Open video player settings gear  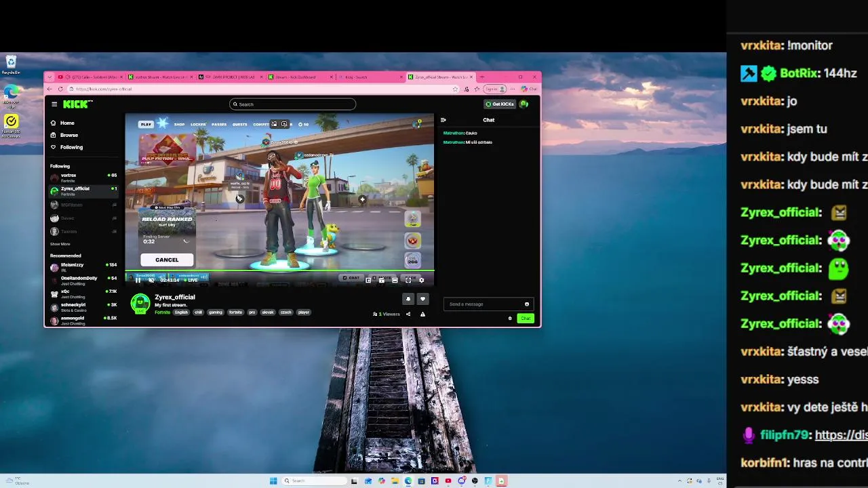point(421,280)
